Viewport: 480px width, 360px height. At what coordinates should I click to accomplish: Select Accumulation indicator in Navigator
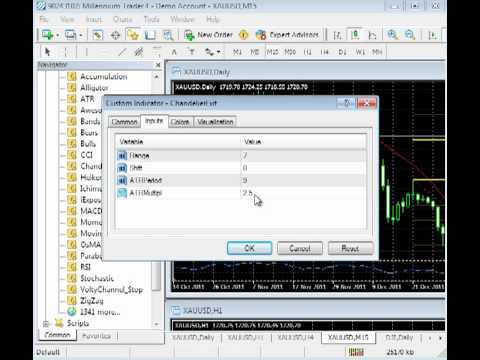pyautogui.click(x=104, y=77)
